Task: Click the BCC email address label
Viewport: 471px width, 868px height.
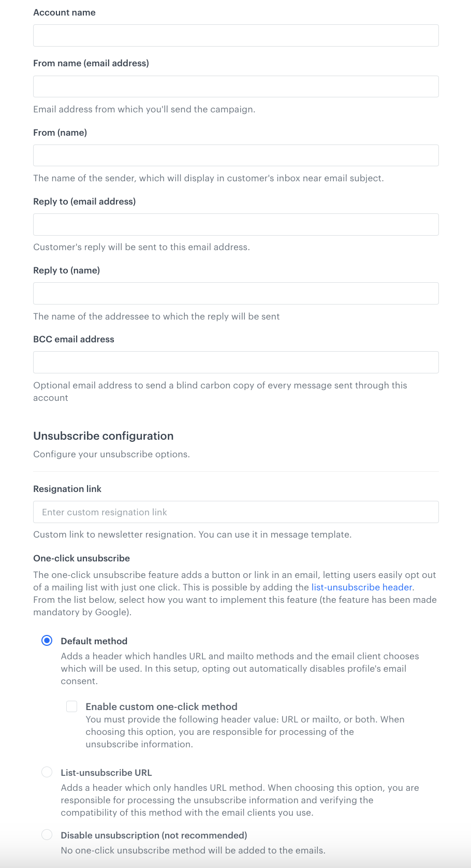Action: (73, 339)
